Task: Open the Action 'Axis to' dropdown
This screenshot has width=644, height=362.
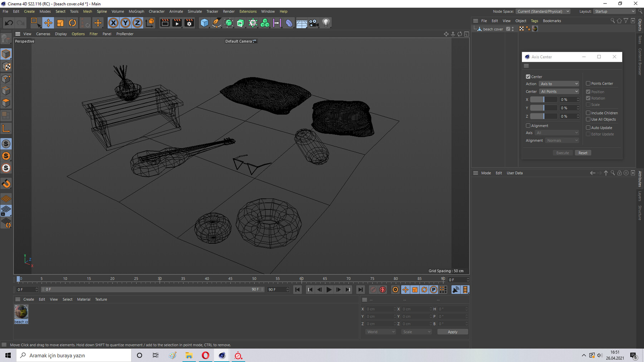Action: click(559, 84)
